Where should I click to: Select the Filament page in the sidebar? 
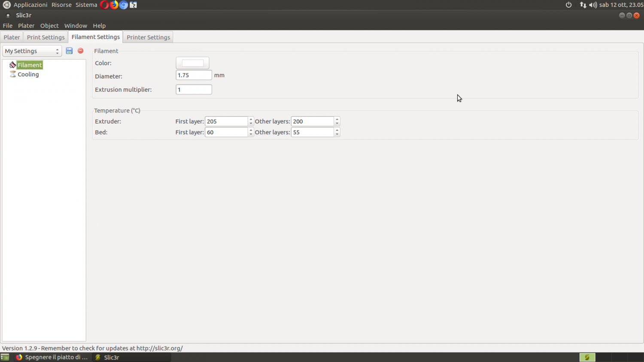[30, 65]
